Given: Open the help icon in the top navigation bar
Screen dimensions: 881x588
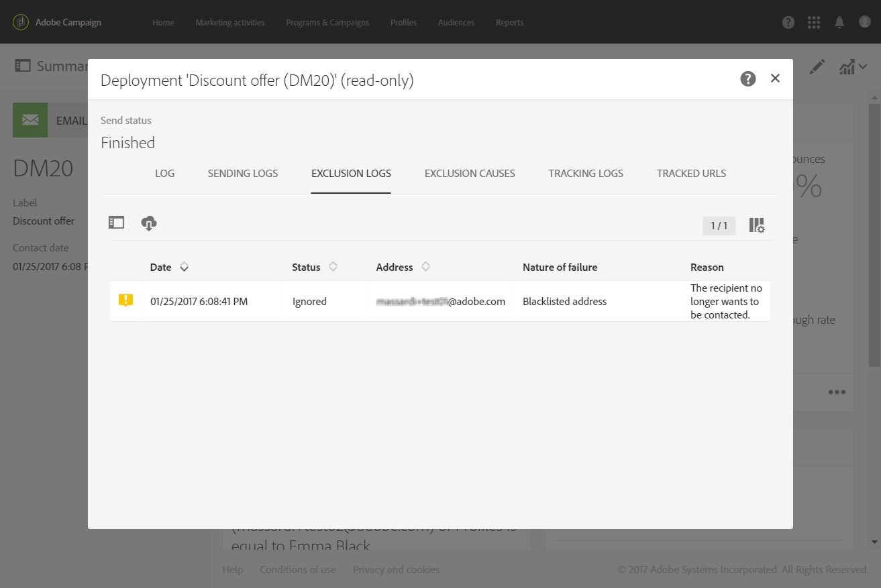Looking at the screenshot, I should pyautogui.click(x=788, y=22).
